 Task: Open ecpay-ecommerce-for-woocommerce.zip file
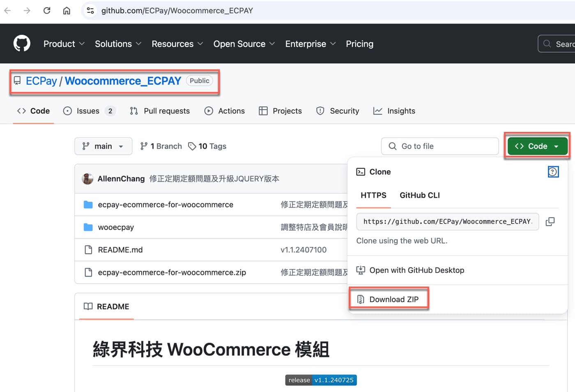172,272
